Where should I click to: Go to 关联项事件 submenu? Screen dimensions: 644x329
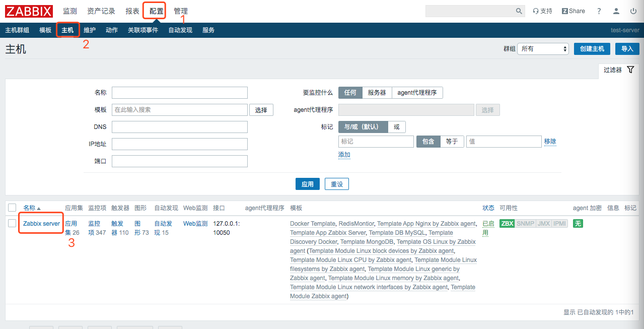(143, 30)
